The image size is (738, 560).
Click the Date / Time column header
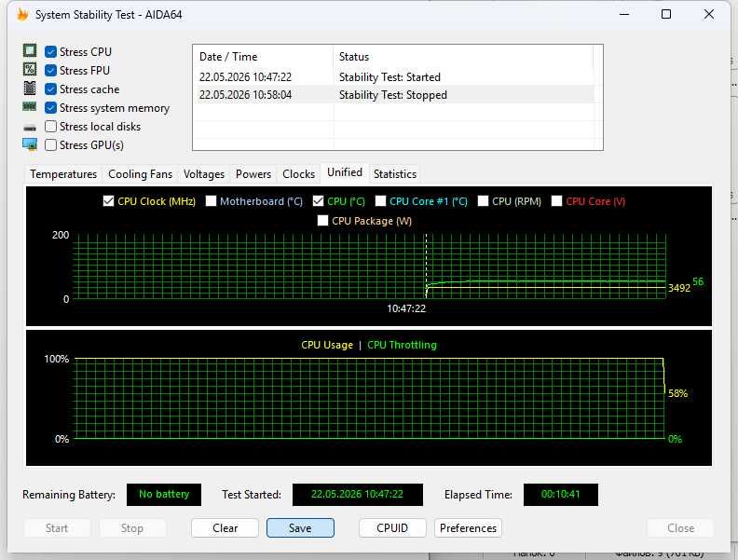[x=263, y=57]
